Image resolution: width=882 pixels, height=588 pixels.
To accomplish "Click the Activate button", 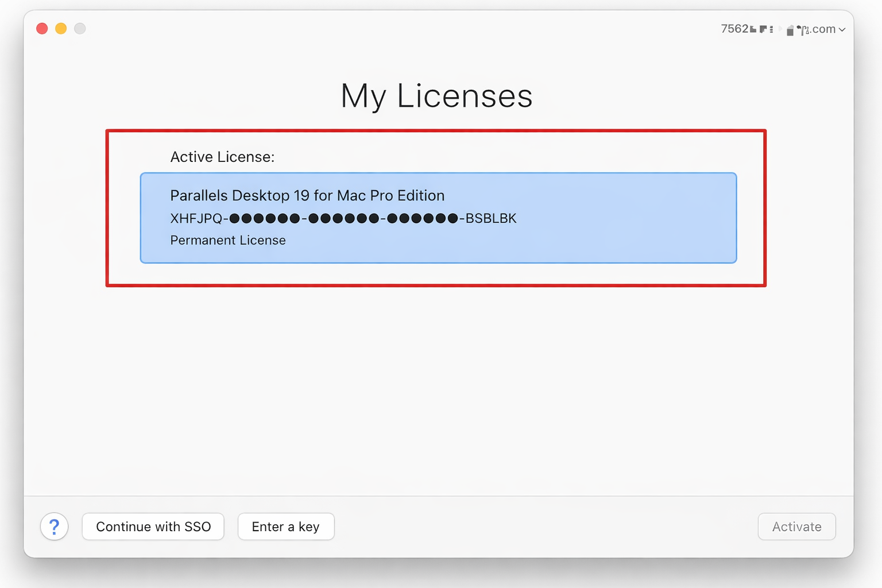I will coord(796,527).
